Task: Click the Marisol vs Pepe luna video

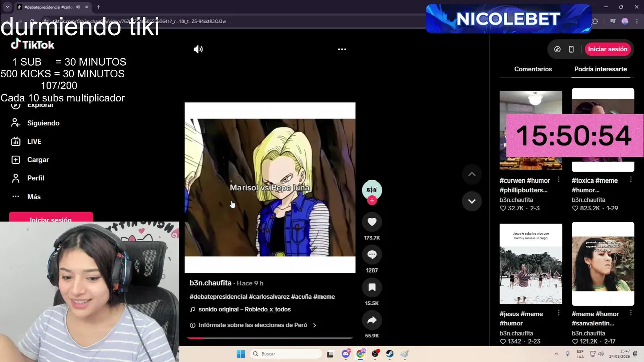Action: 270,188
